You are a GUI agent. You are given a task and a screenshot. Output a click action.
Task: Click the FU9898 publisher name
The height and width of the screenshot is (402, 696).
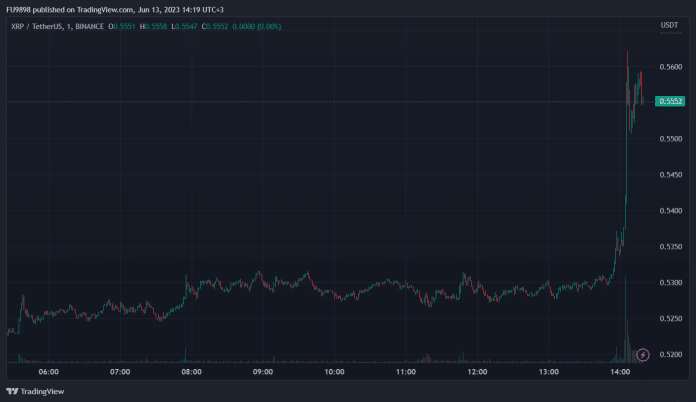coord(20,9)
